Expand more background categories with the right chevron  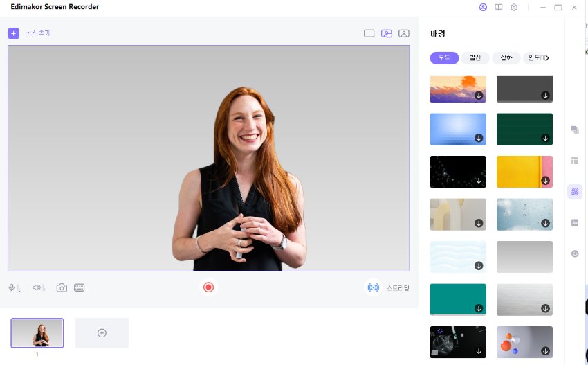pyautogui.click(x=547, y=58)
